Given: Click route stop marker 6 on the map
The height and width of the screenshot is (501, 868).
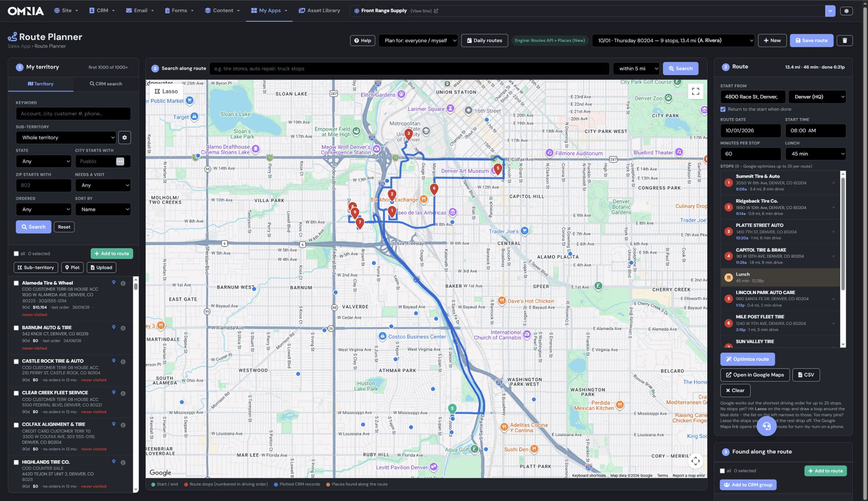Looking at the screenshot, I should [434, 189].
